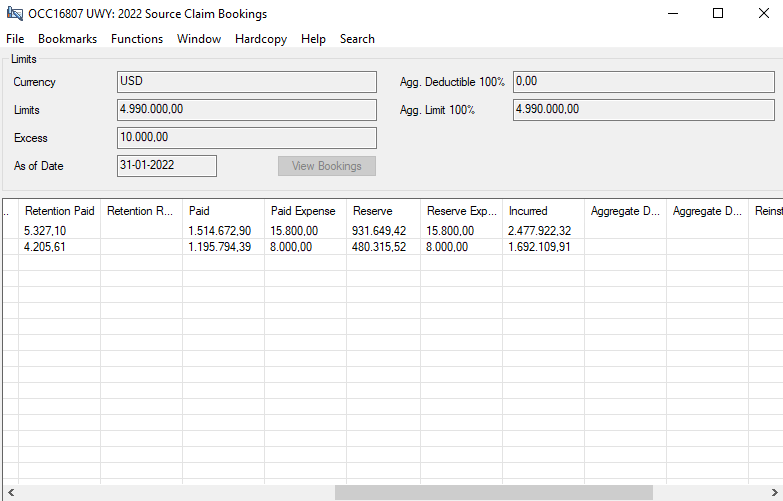
Task: Select the cell 4.205,61
Action: click(x=59, y=247)
